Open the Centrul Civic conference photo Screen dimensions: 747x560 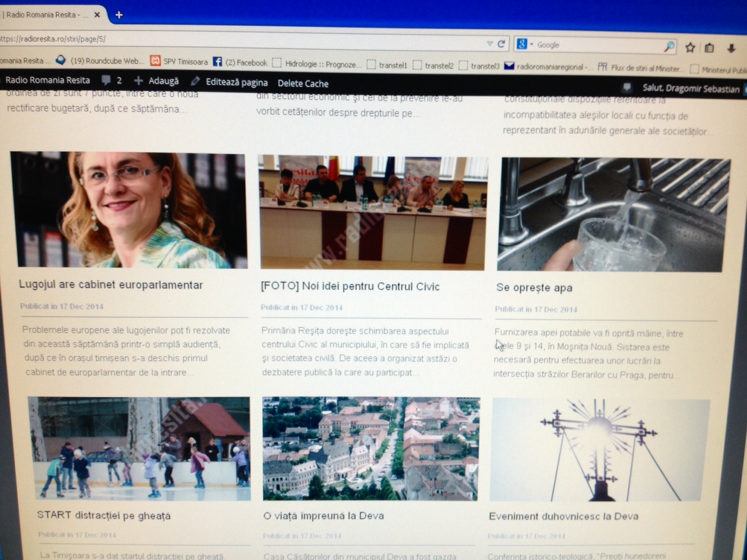(x=372, y=212)
